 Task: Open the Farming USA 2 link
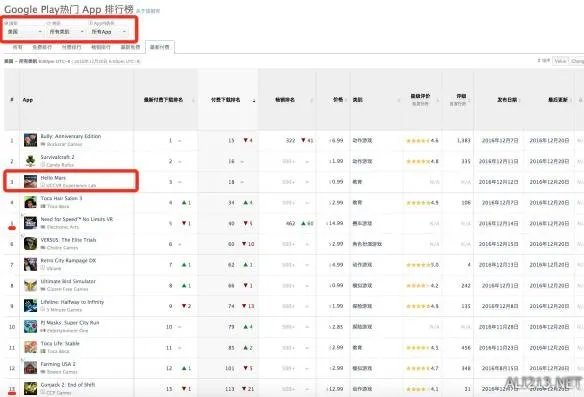[x=58, y=364]
